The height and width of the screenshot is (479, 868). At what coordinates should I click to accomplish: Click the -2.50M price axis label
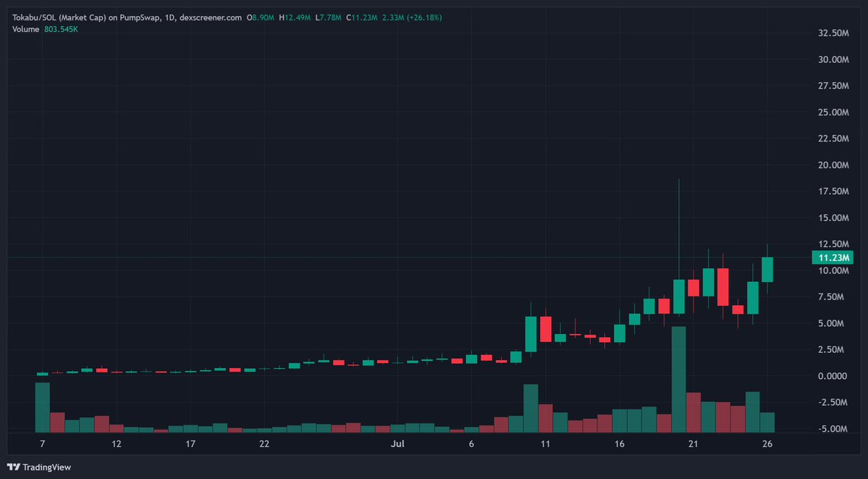tap(833, 402)
